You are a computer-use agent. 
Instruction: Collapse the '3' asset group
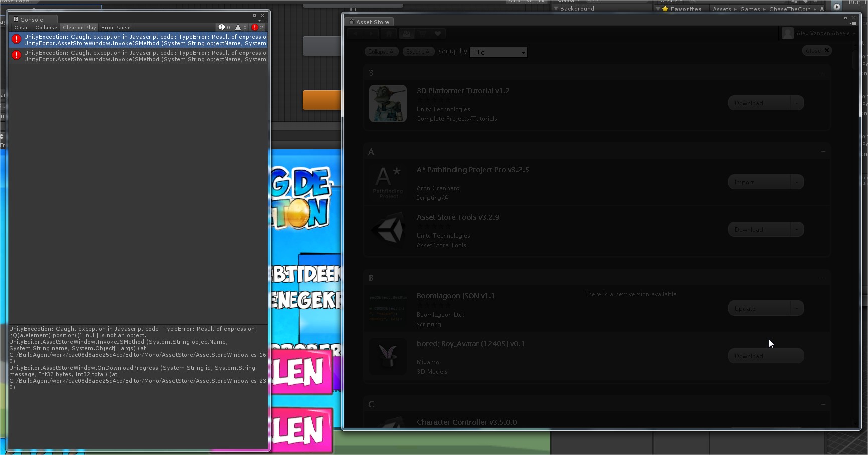pyautogui.click(x=823, y=73)
